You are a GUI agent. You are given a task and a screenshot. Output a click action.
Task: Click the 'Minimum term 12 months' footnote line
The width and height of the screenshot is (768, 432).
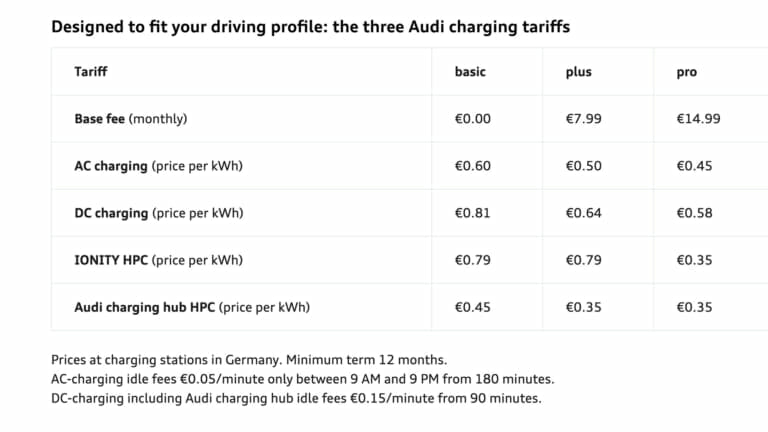pyautogui.click(x=249, y=360)
